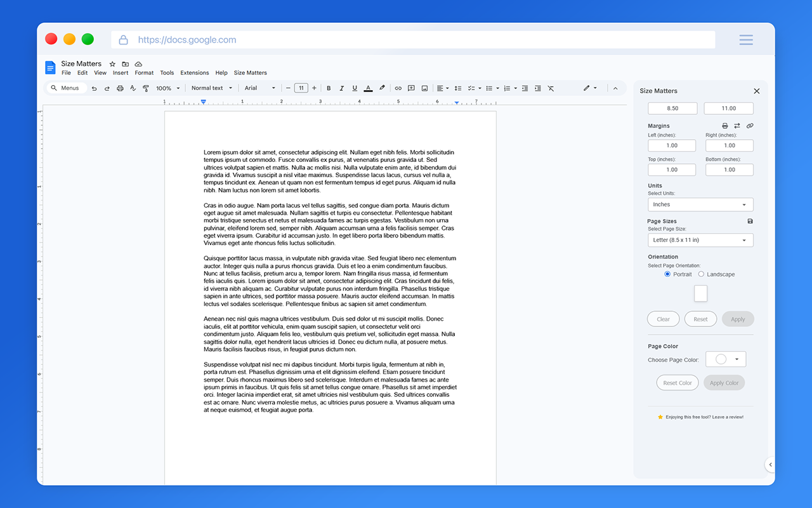The width and height of the screenshot is (812, 508).
Task: Open the Letter (8.5 x 11 in) page size dropdown
Action: (x=700, y=240)
